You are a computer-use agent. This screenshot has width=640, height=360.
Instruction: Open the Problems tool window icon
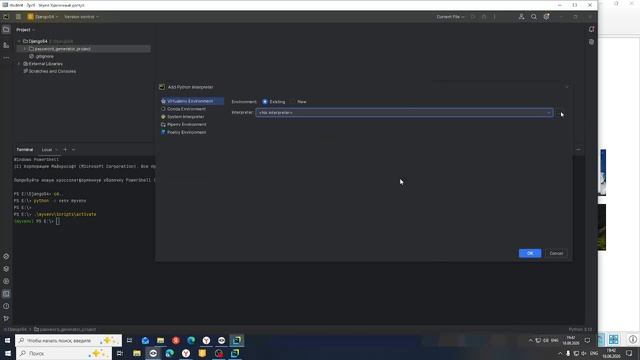click(6, 306)
